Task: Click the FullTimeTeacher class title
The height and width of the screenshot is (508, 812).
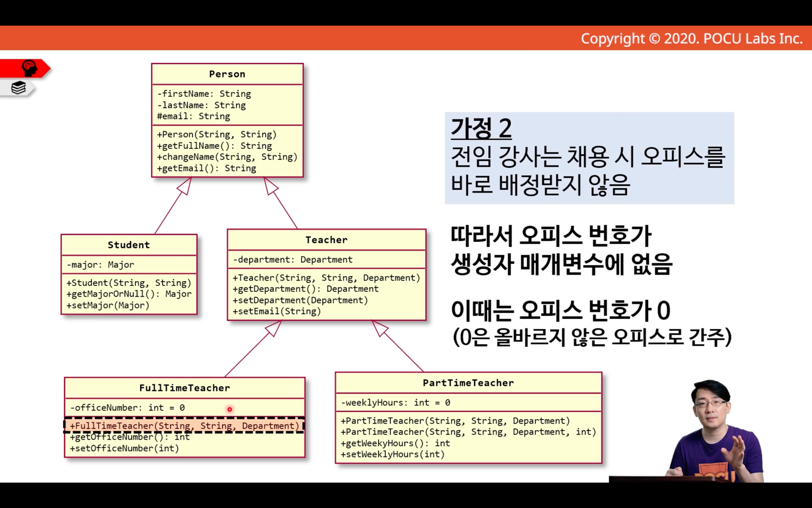Action: coord(185,388)
